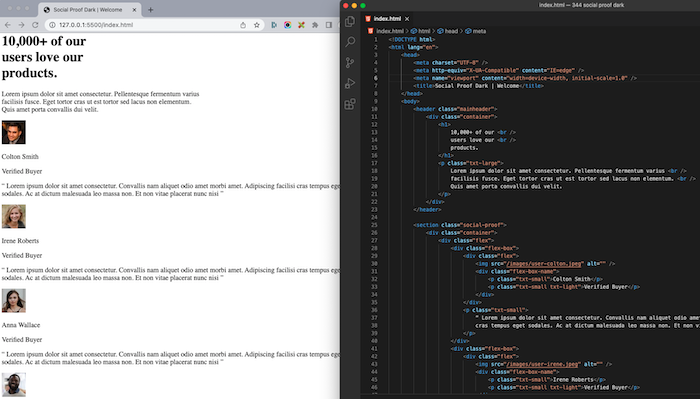Open the Explorer view in VS Code
This screenshot has height=399, width=700.
(x=350, y=21)
